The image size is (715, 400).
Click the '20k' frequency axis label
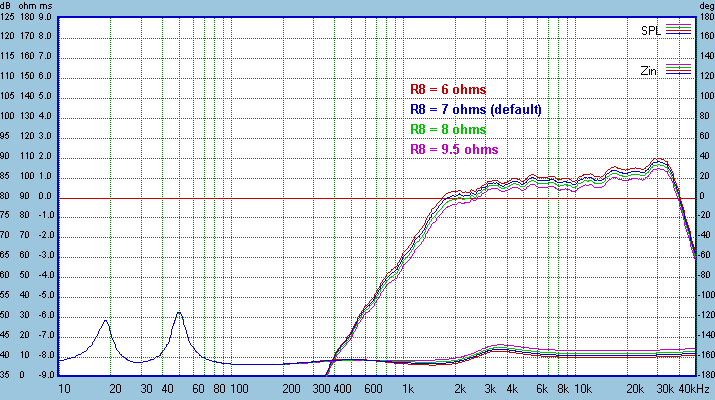[x=634, y=388]
